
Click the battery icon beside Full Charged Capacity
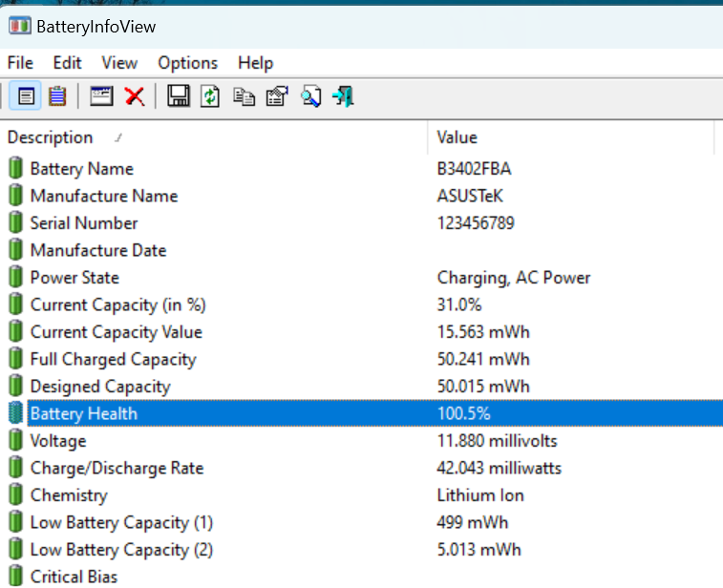(15, 358)
